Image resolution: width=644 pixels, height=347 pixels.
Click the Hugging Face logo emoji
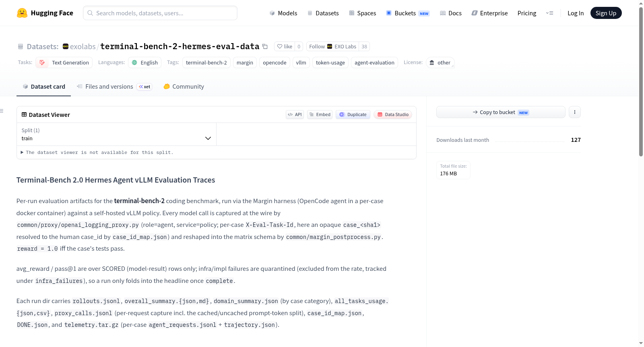click(x=22, y=13)
